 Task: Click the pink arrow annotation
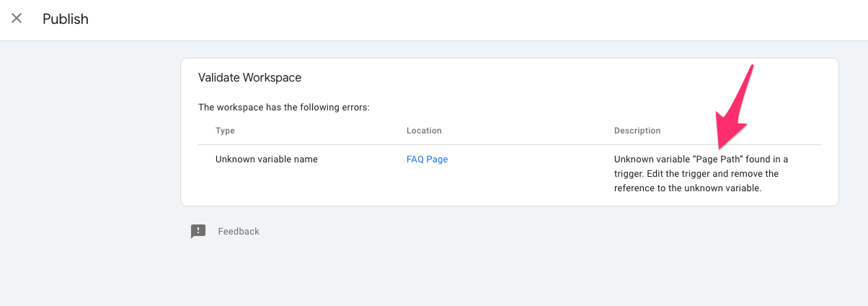734,108
